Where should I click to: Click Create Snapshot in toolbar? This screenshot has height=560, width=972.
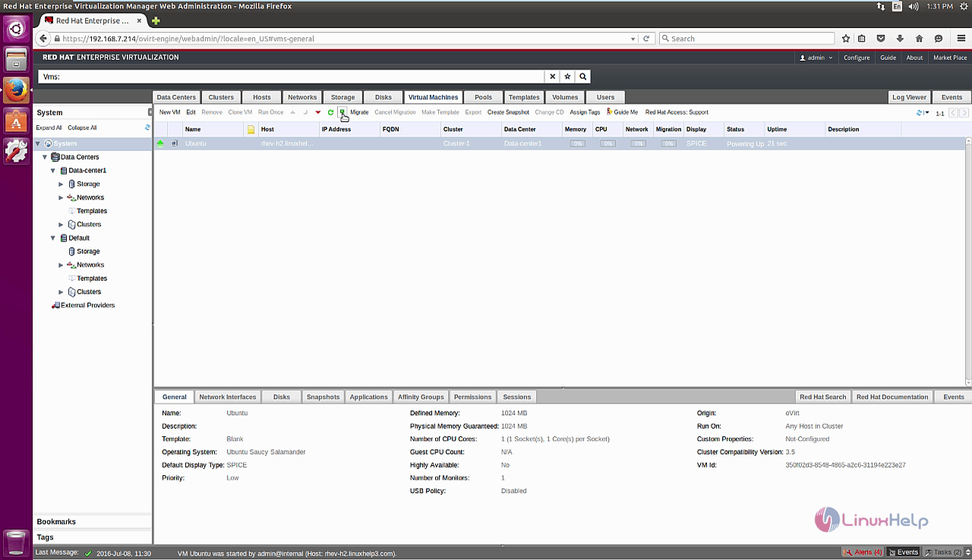508,112
